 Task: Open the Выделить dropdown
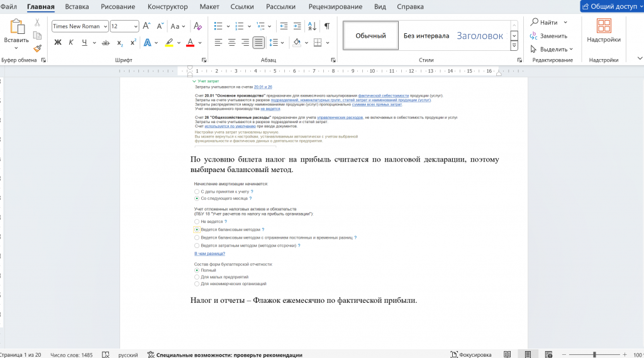coord(551,49)
